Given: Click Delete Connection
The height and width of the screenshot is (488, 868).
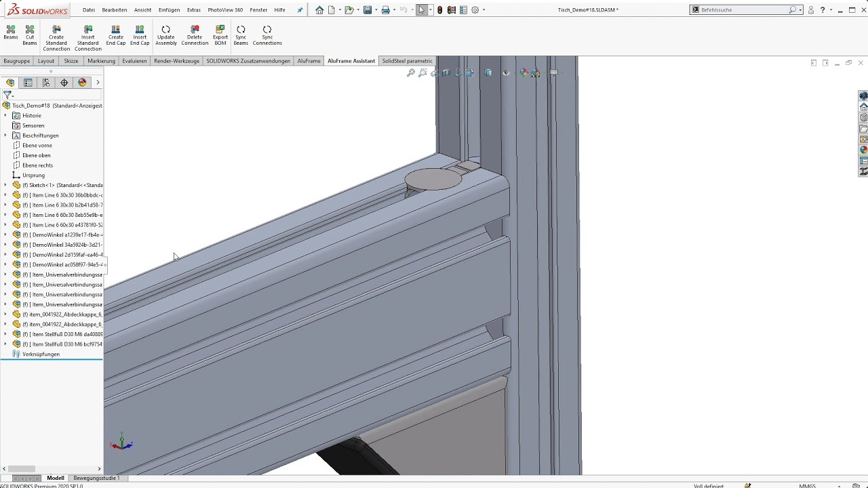Looking at the screenshot, I should click(195, 35).
